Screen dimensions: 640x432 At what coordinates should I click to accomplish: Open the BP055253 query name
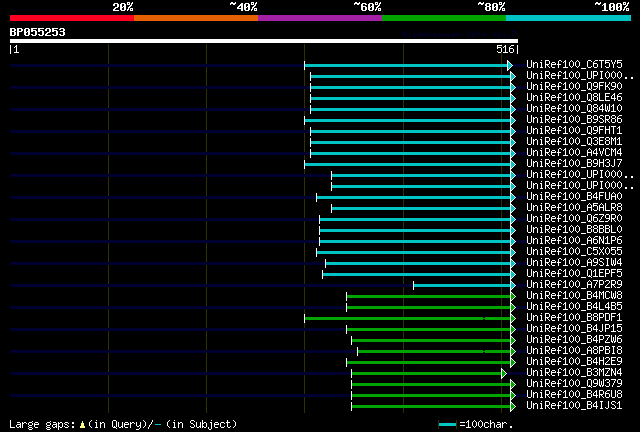click(38, 32)
